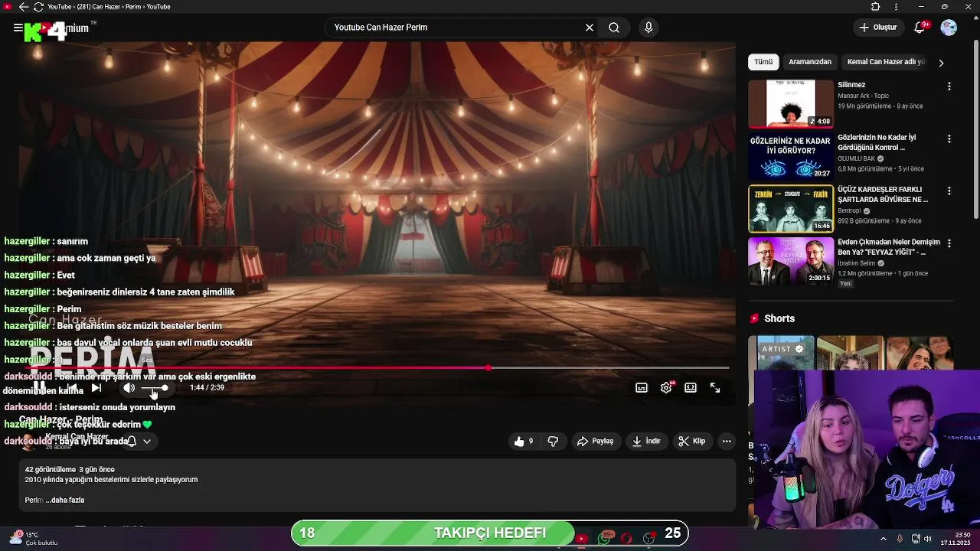Open options for Gözlerinizin Ne Kadar video

(x=949, y=139)
